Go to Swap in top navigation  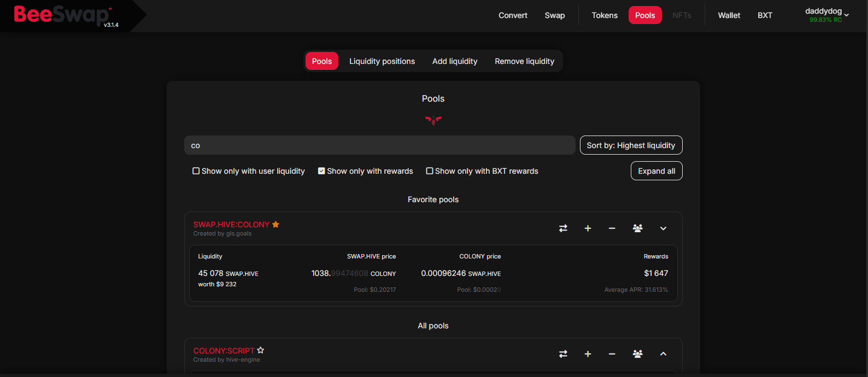[x=555, y=15]
